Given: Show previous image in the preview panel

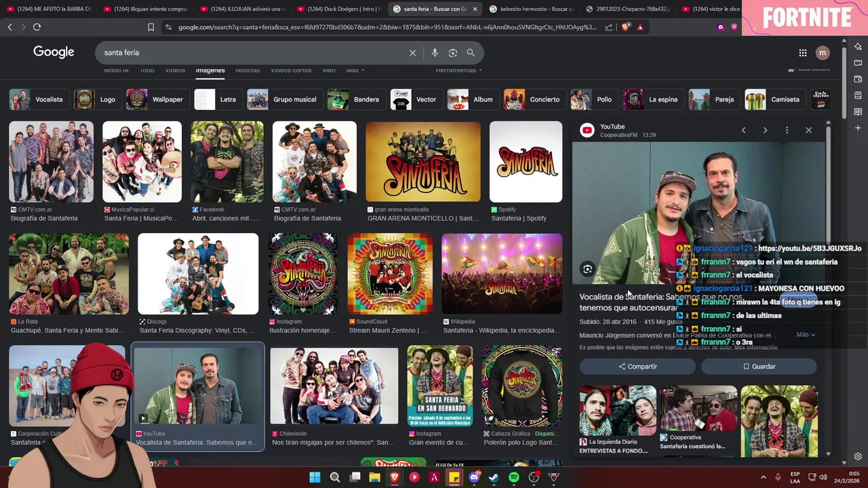Looking at the screenshot, I should (743, 130).
